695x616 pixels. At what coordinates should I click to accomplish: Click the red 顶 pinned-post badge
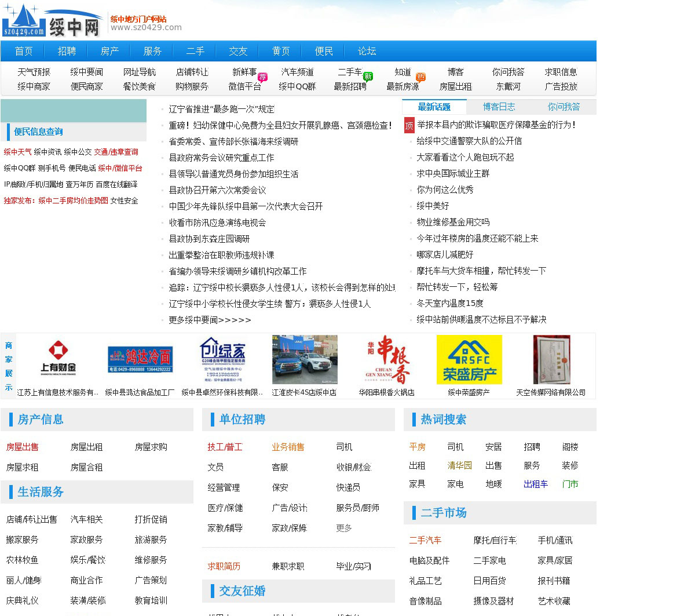coord(409,125)
